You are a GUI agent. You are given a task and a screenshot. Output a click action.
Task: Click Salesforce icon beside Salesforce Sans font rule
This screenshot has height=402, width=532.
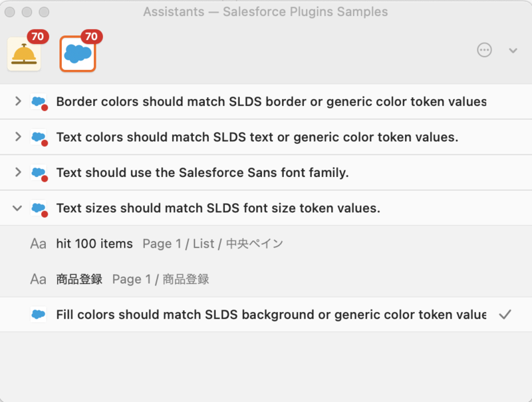point(39,173)
